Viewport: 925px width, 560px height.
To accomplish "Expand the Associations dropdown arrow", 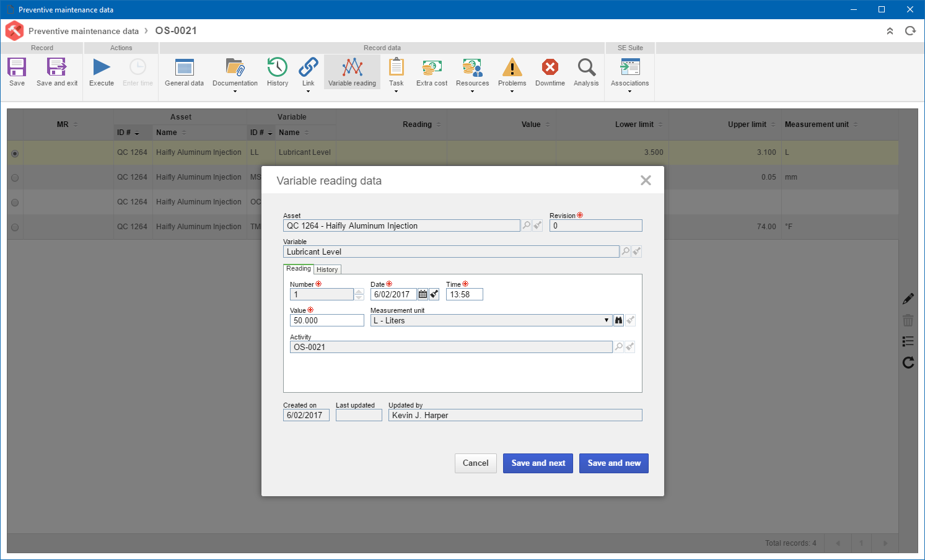I will [629, 92].
